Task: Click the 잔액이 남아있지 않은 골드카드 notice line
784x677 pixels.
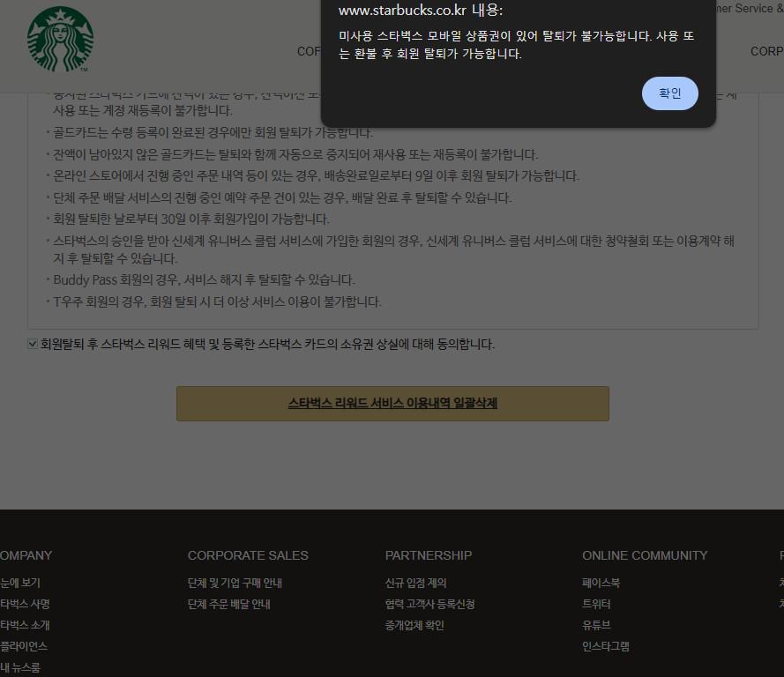Action: pos(295,154)
